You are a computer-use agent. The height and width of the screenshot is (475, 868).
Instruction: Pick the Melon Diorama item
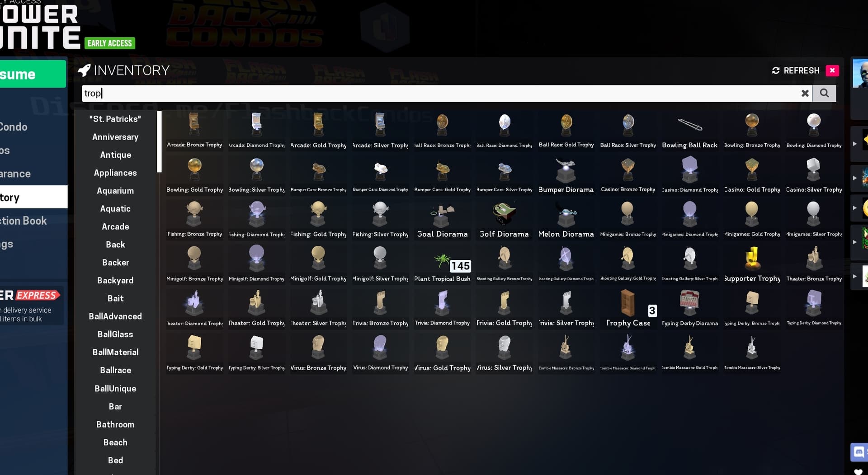pyautogui.click(x=566, y=220)
